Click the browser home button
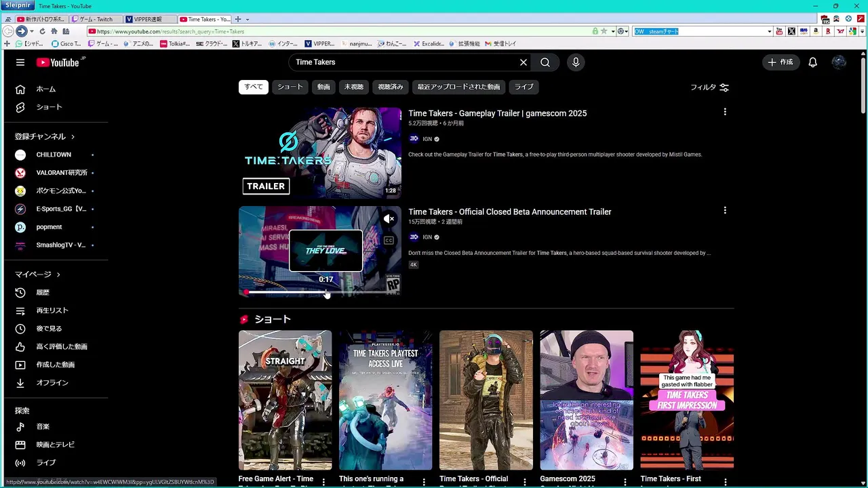The image size is (868, 488). [54, 31]
